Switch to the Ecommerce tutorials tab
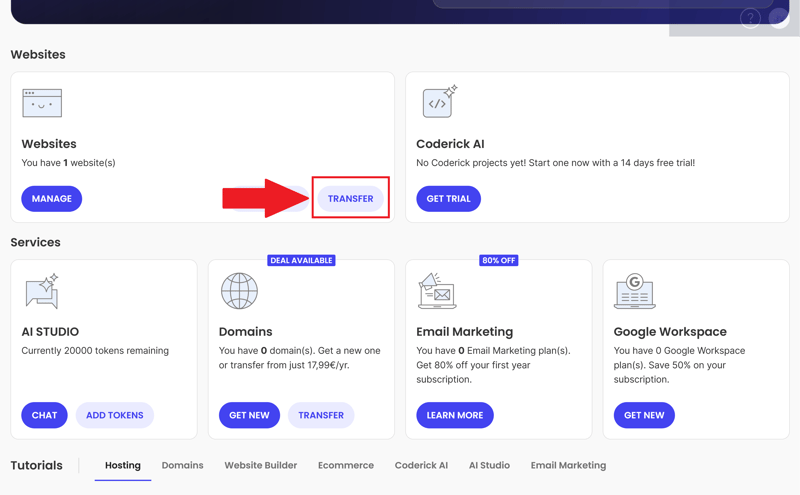 point(346,465)
